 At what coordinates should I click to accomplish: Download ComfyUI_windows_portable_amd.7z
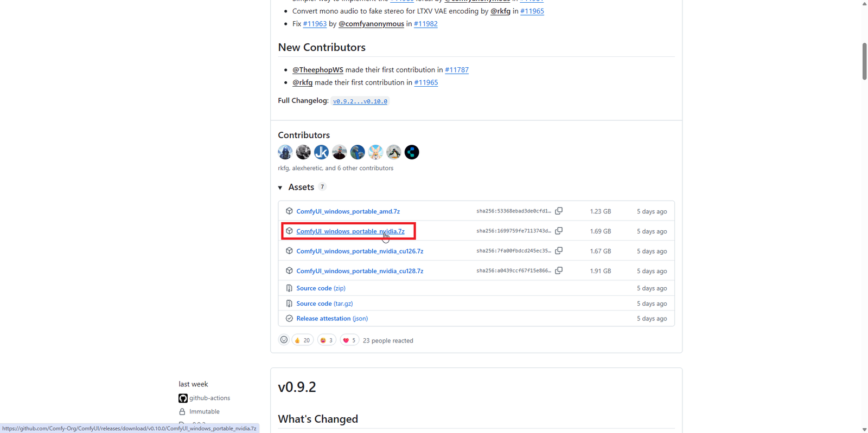coord(348,211)
